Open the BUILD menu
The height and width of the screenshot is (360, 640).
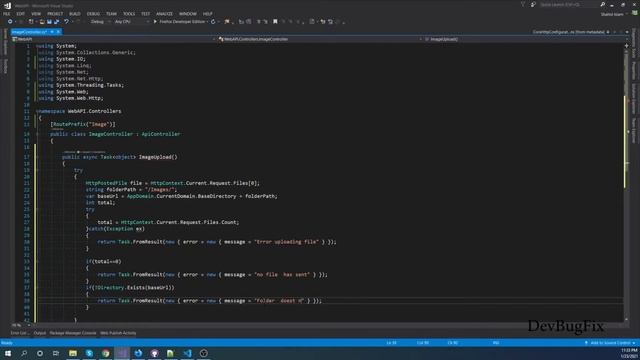click(x=75, y=14)
